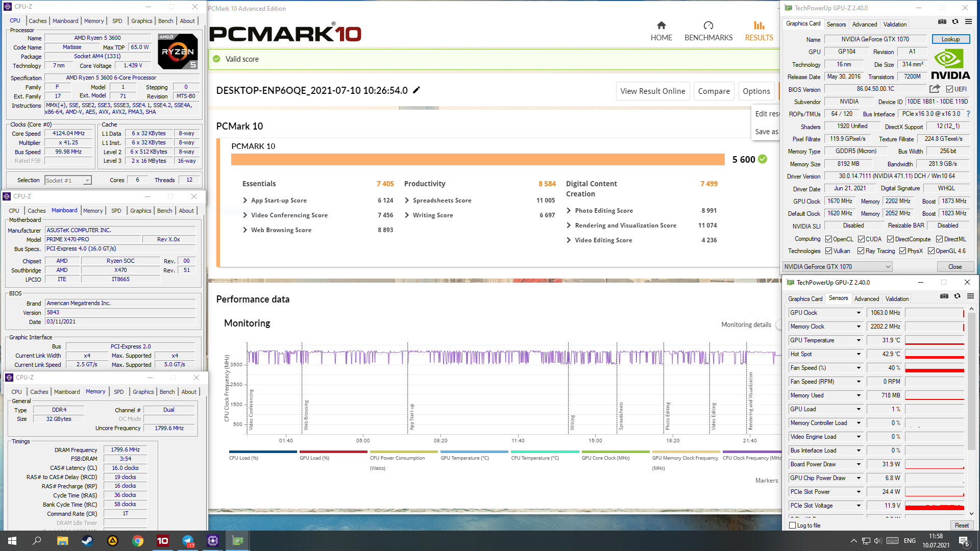This screenshot has width=980, height=551.
Task: Toggle the Ray Tracing checkbox
Action: click(x=861, y=251)
